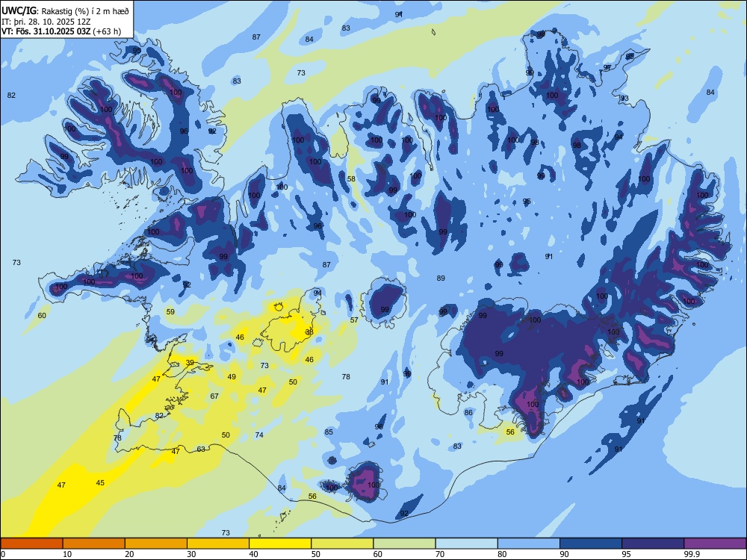The height and width of the screenshot is (560, 747).
Task: Select the '(+63 h)' forecast offset text
Action: [x=107, y=32]
